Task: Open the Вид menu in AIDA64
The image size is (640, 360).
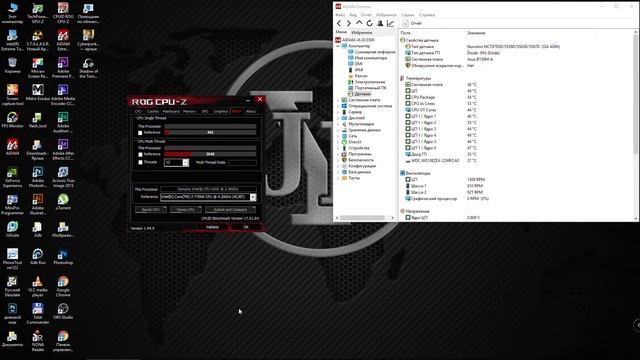Action: click(x=353, y=15)
